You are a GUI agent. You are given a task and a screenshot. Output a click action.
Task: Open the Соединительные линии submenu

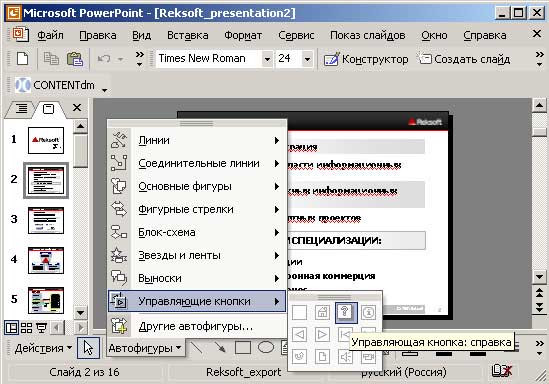pyautogui.click(x=197, y=163)
